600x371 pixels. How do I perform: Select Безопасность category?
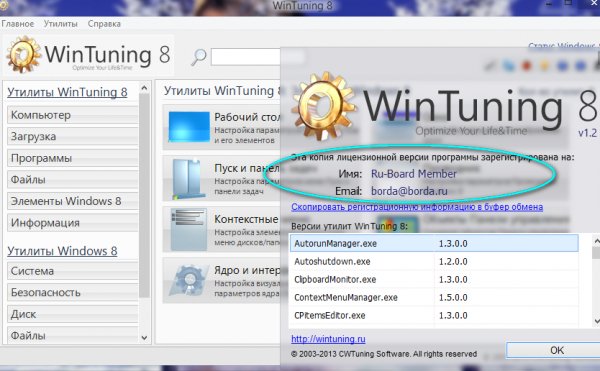point(73,292)
